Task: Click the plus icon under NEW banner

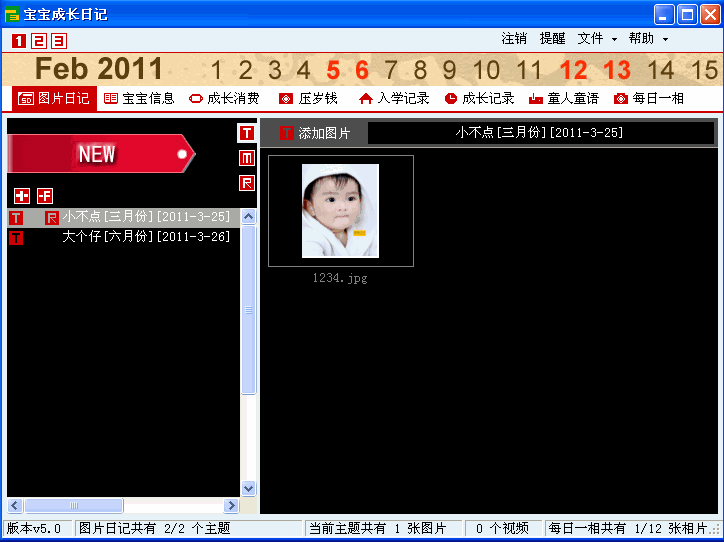Action: [22, 196]
